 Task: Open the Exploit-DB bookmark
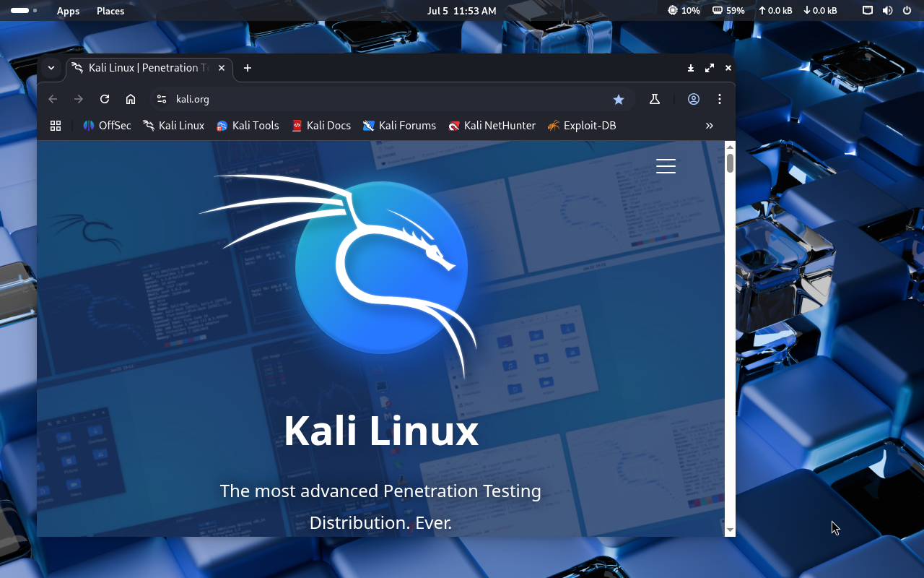pos(581,126)
